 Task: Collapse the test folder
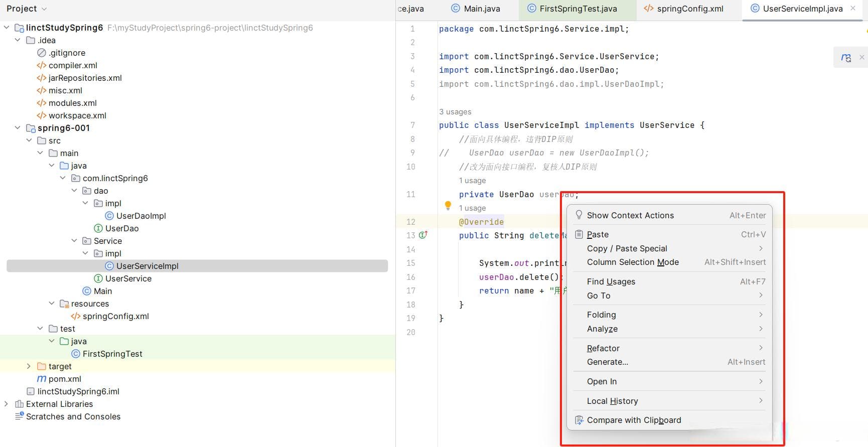[x=41, y=329]
